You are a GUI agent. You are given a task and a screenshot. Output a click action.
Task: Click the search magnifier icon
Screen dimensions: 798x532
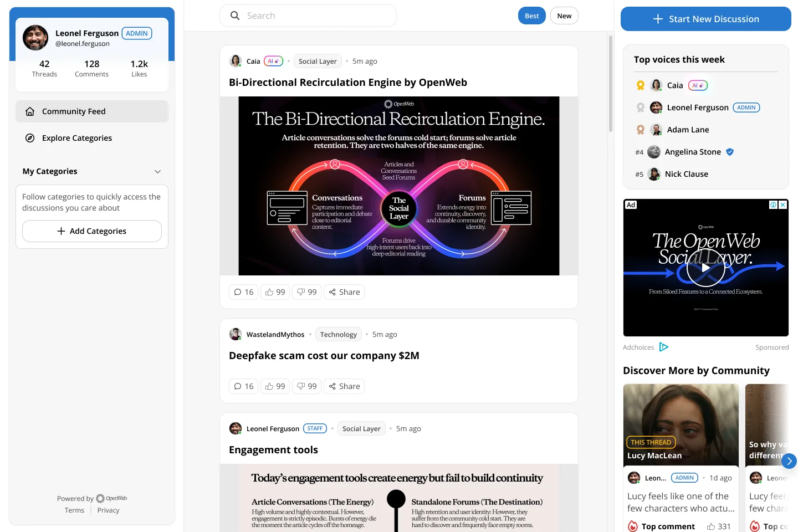click(x=235, y=16)
